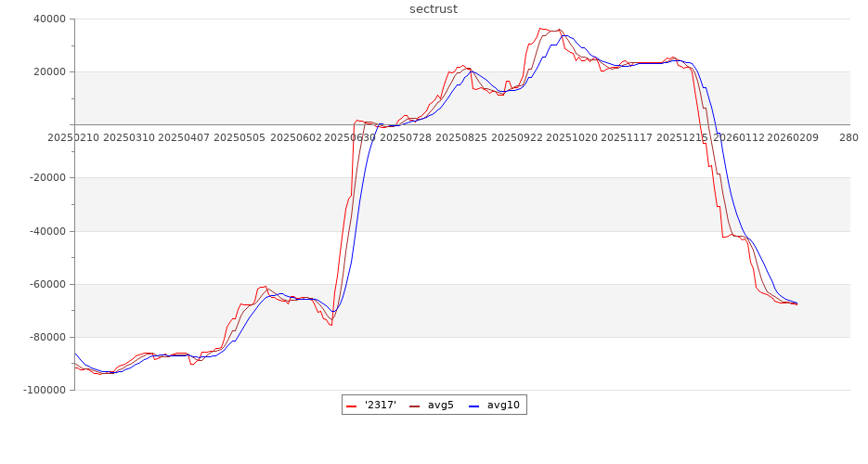Click the 20250922 date label
Image resolution: width=868 pixels, height=464 pixels.
(517, 137)
